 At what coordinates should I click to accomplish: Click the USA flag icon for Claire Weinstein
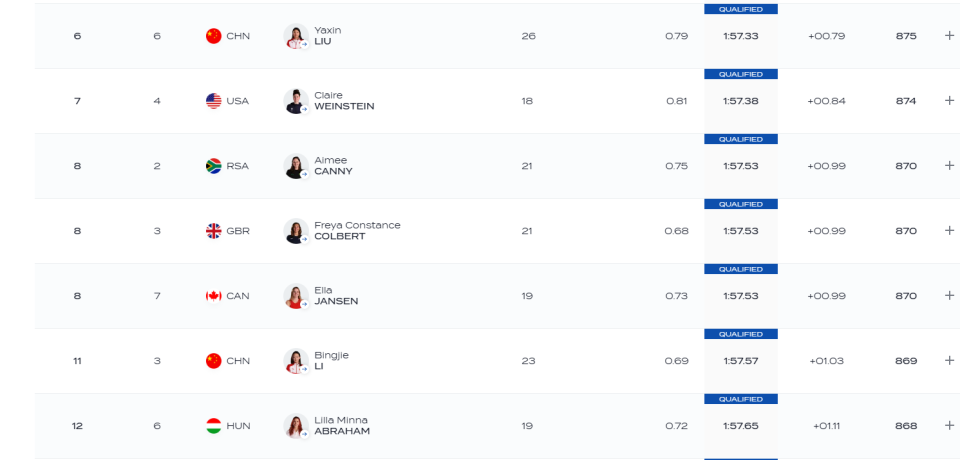(213, 101)
